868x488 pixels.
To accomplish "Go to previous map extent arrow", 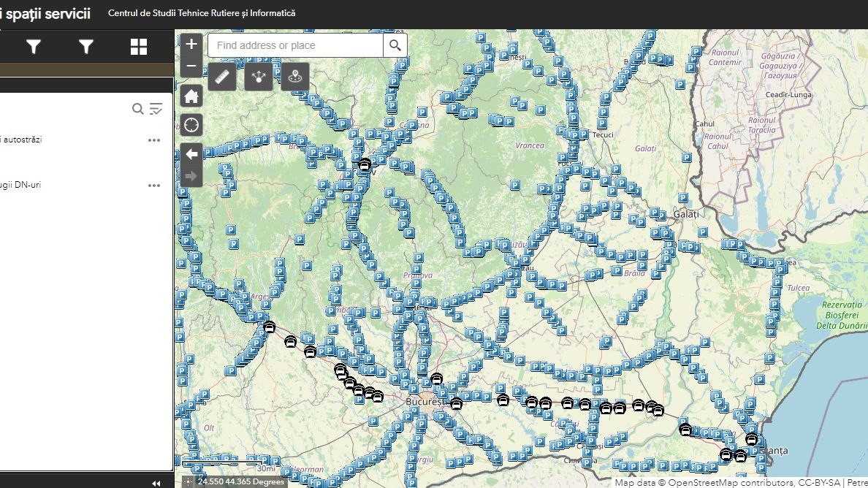I will click(191, 154).
